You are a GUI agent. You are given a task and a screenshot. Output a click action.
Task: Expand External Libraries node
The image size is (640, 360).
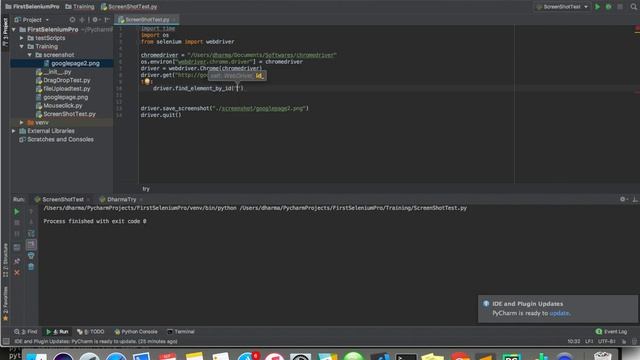coord(14,131)
